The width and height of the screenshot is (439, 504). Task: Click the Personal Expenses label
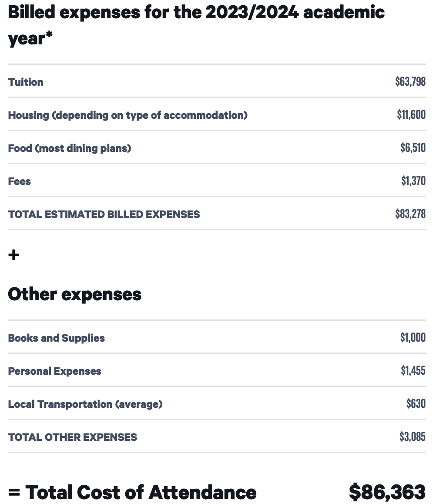(x=55, y=371)
